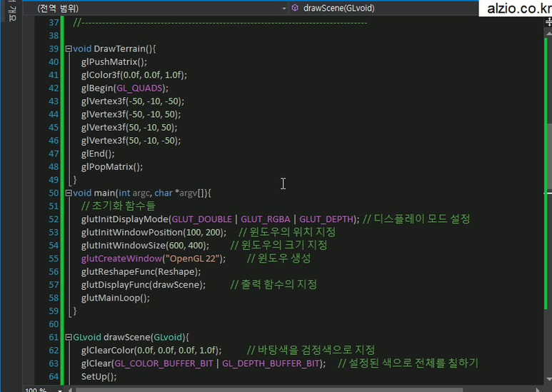Viewport: 552px width, 392px height.
Task: Click the GL_COLOR_BUFFER_BIT constant
Action: pos(164,363)
